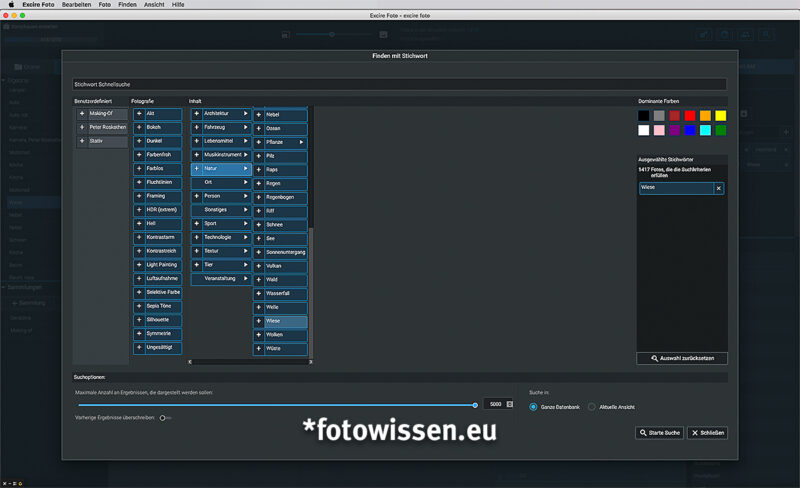Open the Foto menu
Image resolution: width=800 pixels, height=488 pixels.
point(105,5)
